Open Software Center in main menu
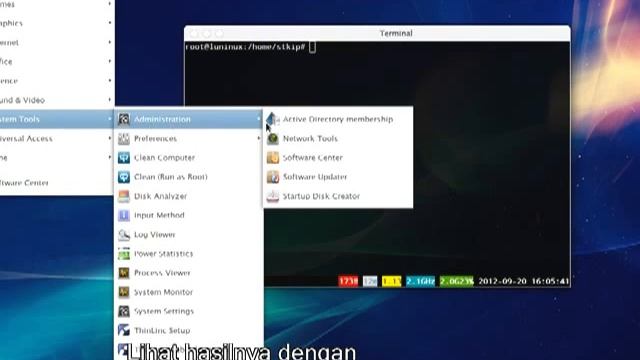Viewport: 640px width, 360px height. coord(57,183)
